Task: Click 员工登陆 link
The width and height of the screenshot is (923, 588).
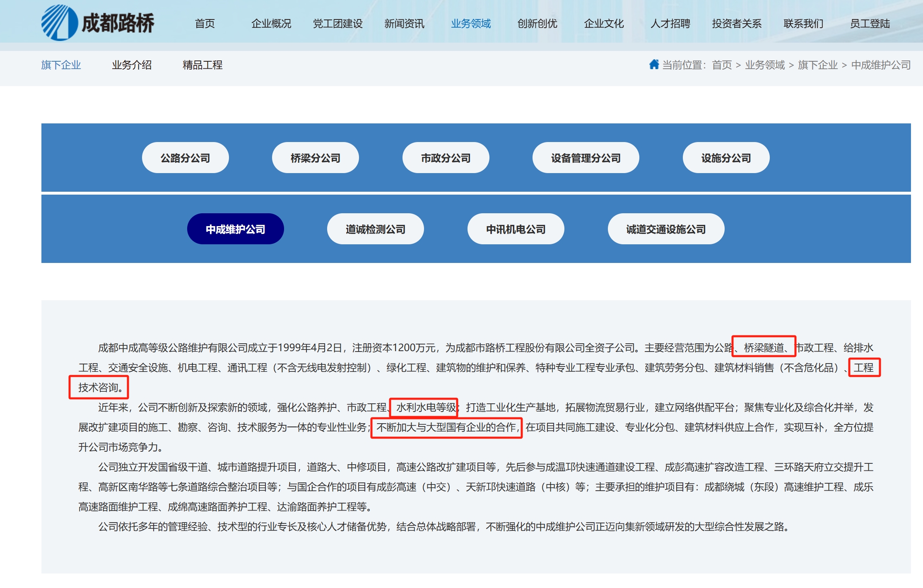Action: 870,24
